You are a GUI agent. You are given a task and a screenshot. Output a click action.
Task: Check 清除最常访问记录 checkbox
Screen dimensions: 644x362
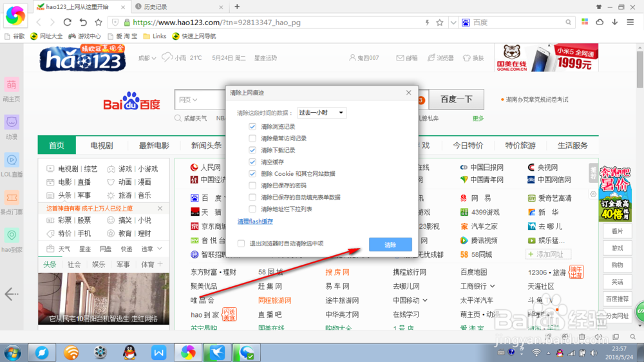[252, 138]
